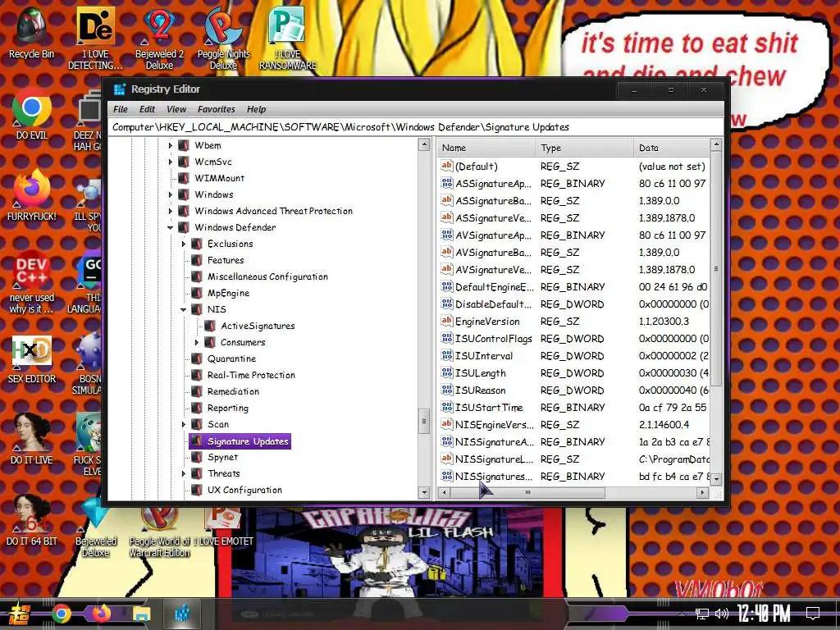840x630 pixels.
Task: Click the Windows Defender key folder icon
Action: coord(183,227)
